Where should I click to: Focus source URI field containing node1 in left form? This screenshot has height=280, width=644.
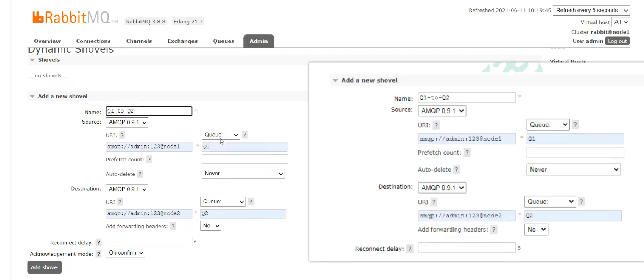[149, 147]
